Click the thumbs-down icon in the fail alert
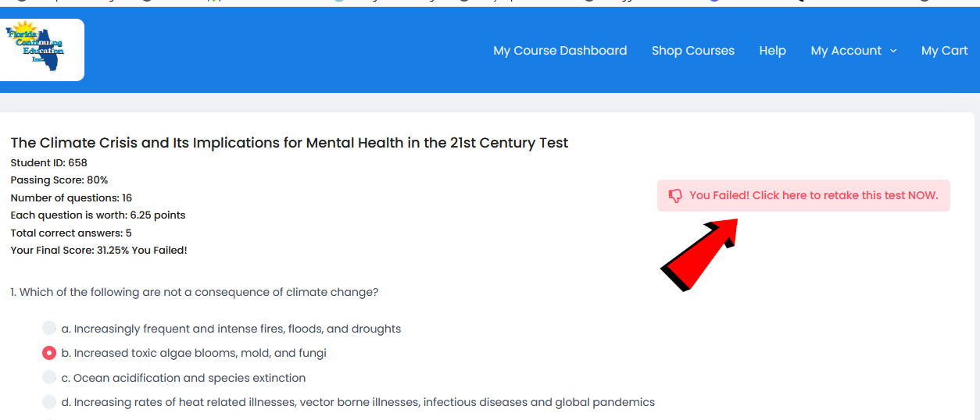Image resolution: width=980 pixels, height=420 pixels. coord(675,196)
